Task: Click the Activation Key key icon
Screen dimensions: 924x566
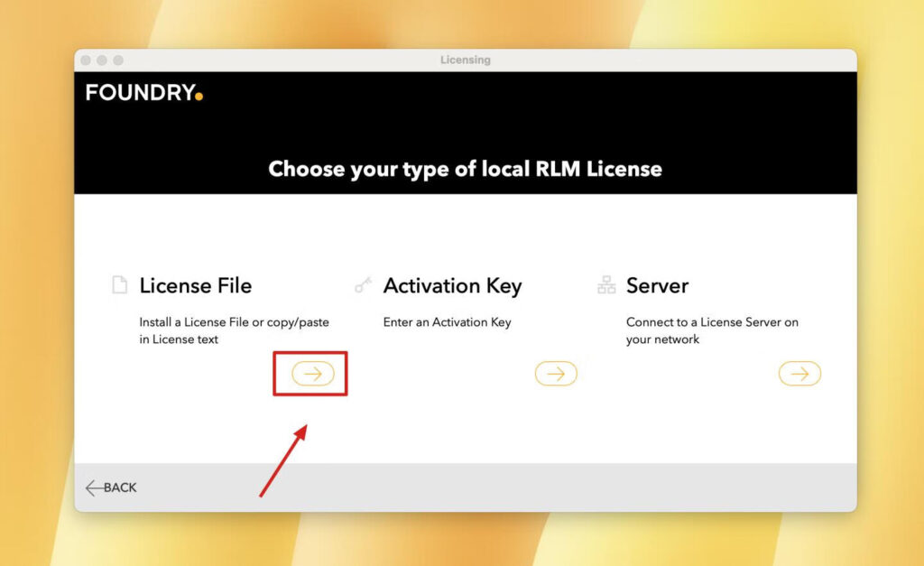Action: point(363,285)
